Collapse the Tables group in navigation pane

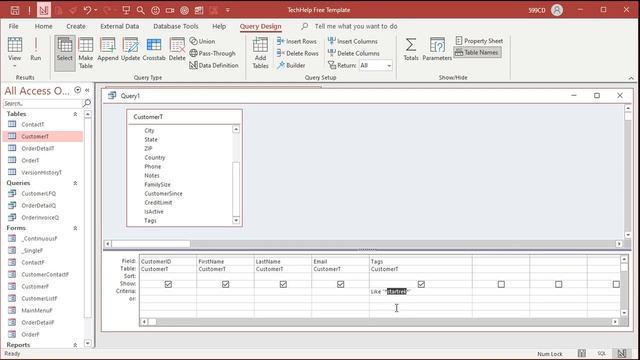(75, 114)
